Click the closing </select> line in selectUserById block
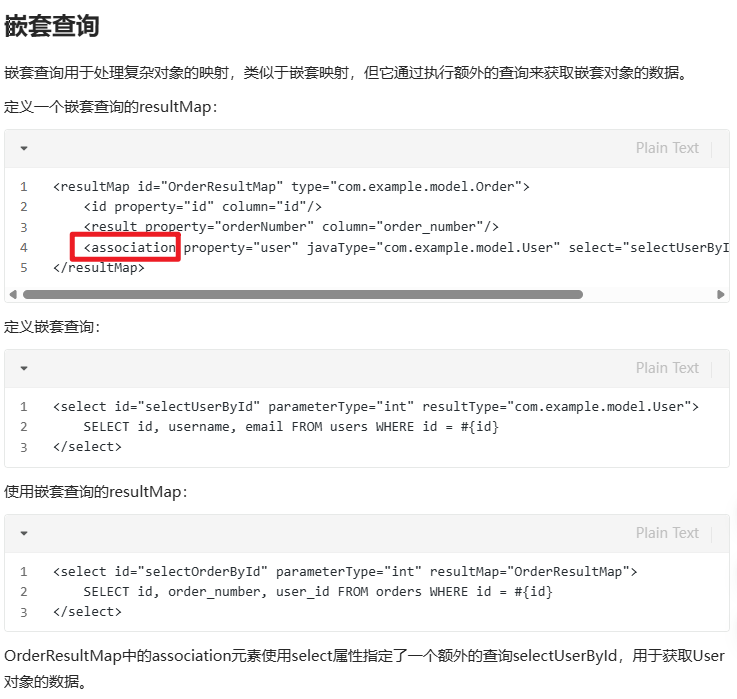Viewport: 737px width, 699px height. tap(87, 447)
